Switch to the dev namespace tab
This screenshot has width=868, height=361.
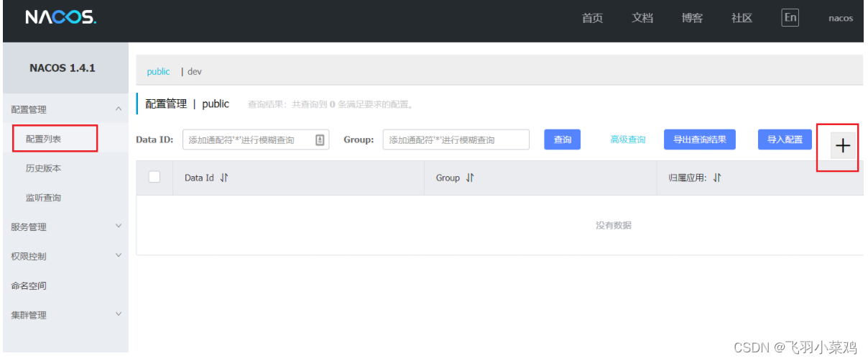coord(195,72)
